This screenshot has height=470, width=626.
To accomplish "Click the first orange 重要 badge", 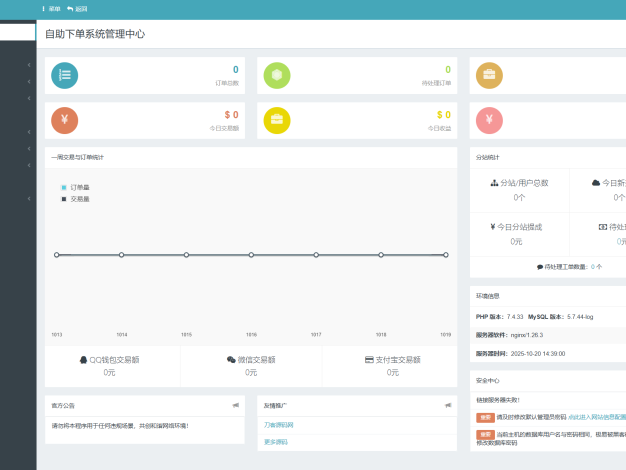I will 485,417.
